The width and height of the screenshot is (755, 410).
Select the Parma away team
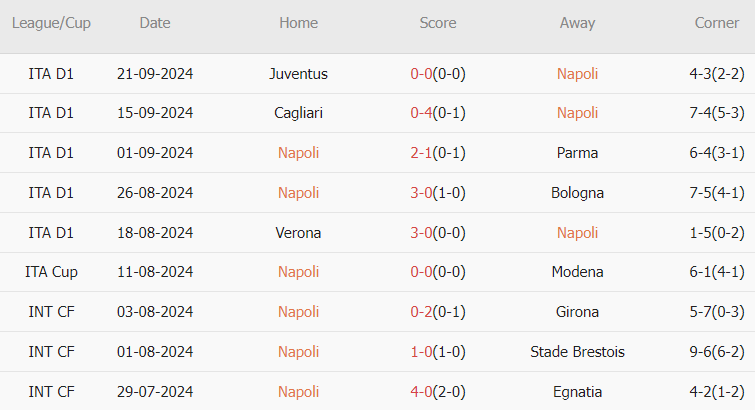point(577,153)
